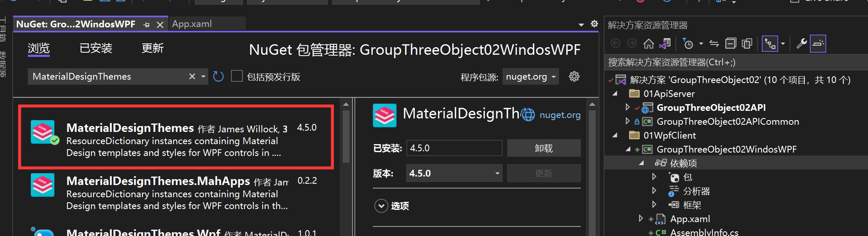
Task: Select the 框架 frameworks node icon
Action: [674, 205]
